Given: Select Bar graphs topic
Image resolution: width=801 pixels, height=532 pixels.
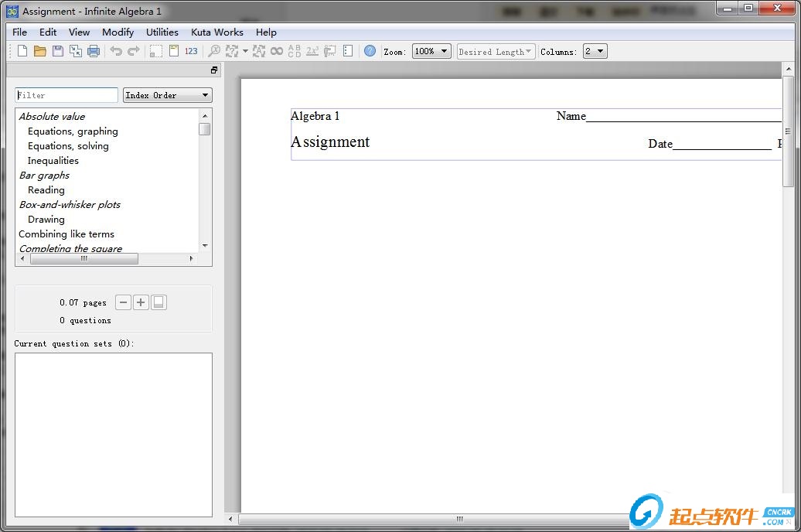Looking at the screenshot, I should [x=44, y=176].
